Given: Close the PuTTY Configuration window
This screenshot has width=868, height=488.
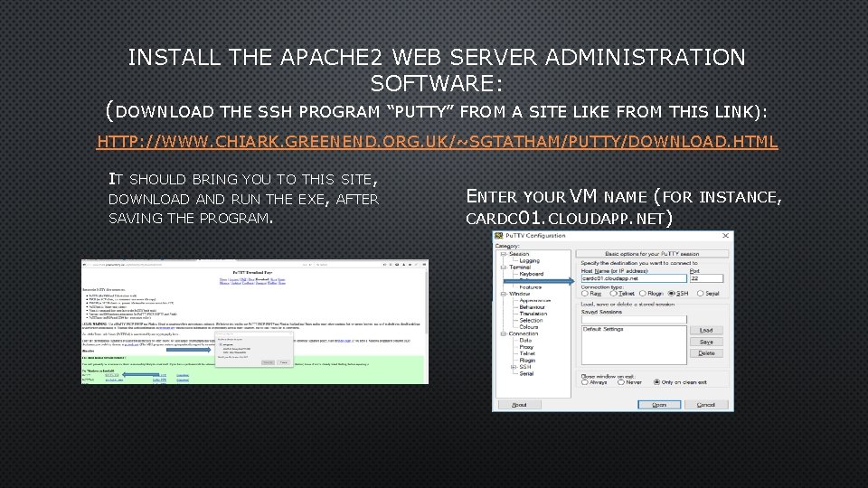Looking at the screenshot, I should [726, 236].
